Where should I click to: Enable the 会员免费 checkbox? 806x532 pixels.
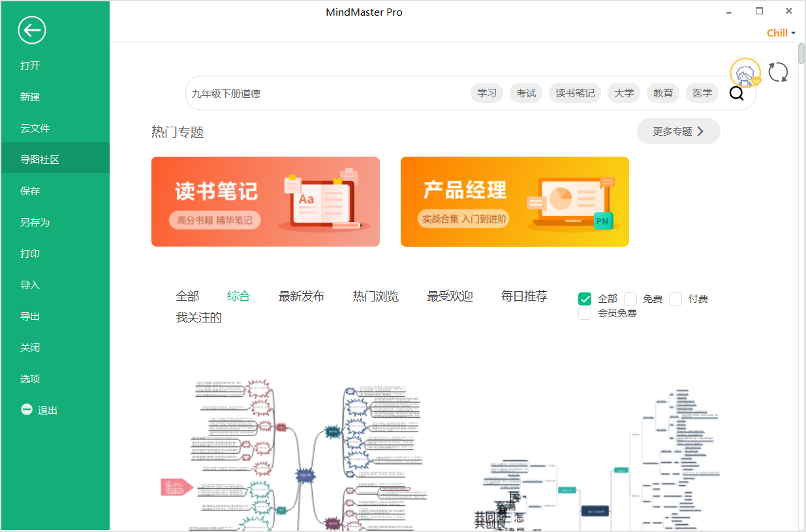585,313
